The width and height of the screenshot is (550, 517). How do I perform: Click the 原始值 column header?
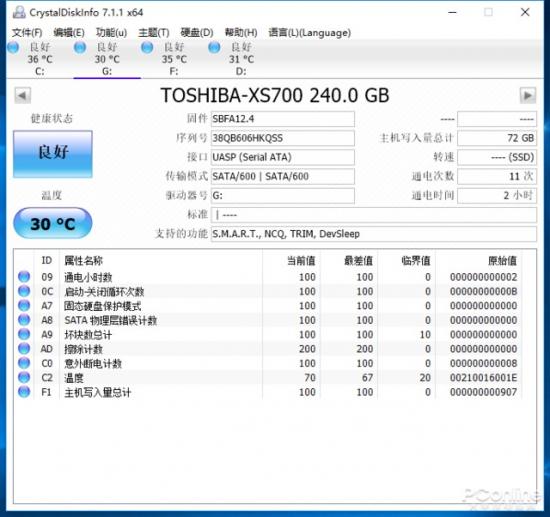coord(502,261)
